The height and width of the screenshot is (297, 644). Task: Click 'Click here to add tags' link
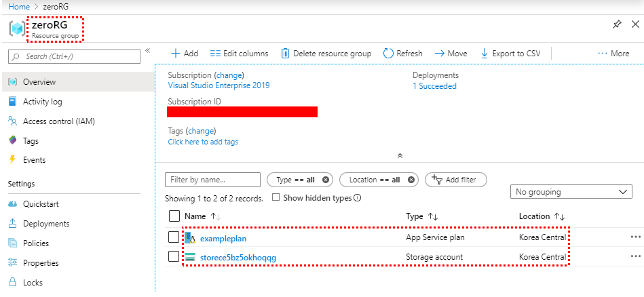(203, 142)
